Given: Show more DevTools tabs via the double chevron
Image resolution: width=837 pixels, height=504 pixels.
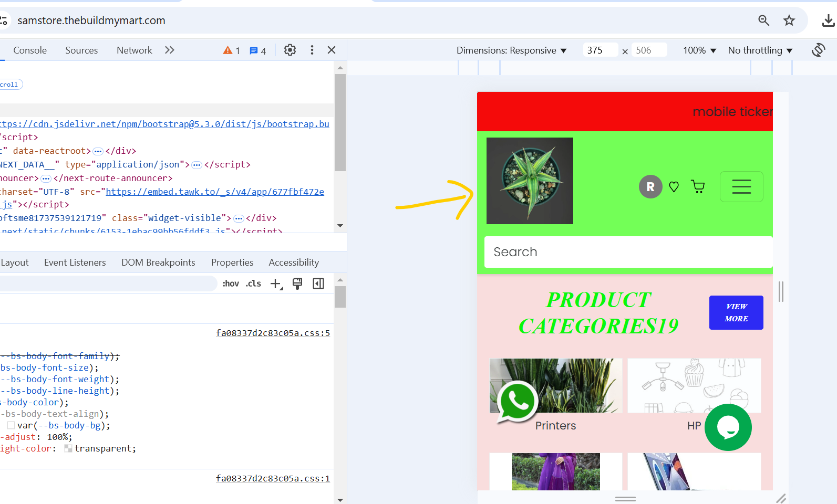Looking at the screenshot, I should click(169, 50).
